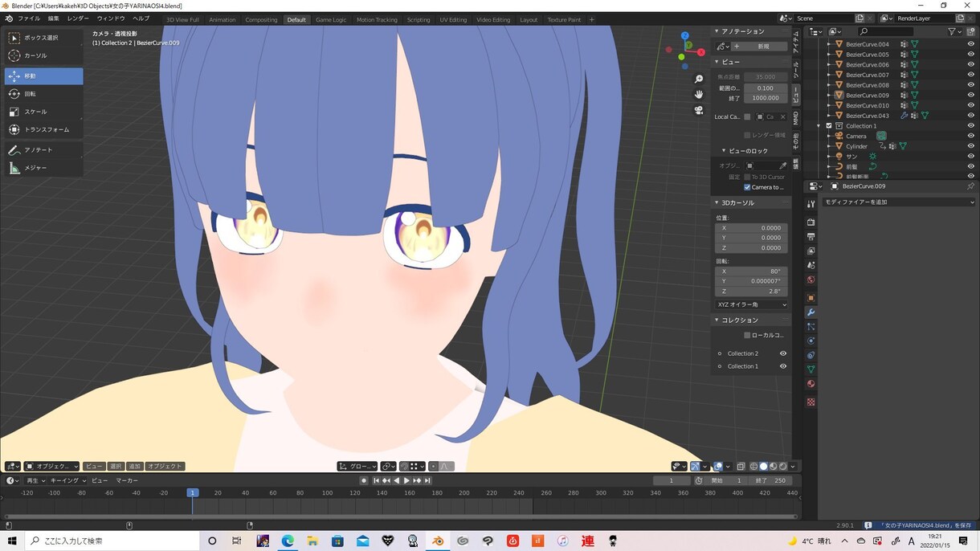Open the Render properties tab icon
The width and height of the screenshot is (980, 551).
tap(811, 222)
